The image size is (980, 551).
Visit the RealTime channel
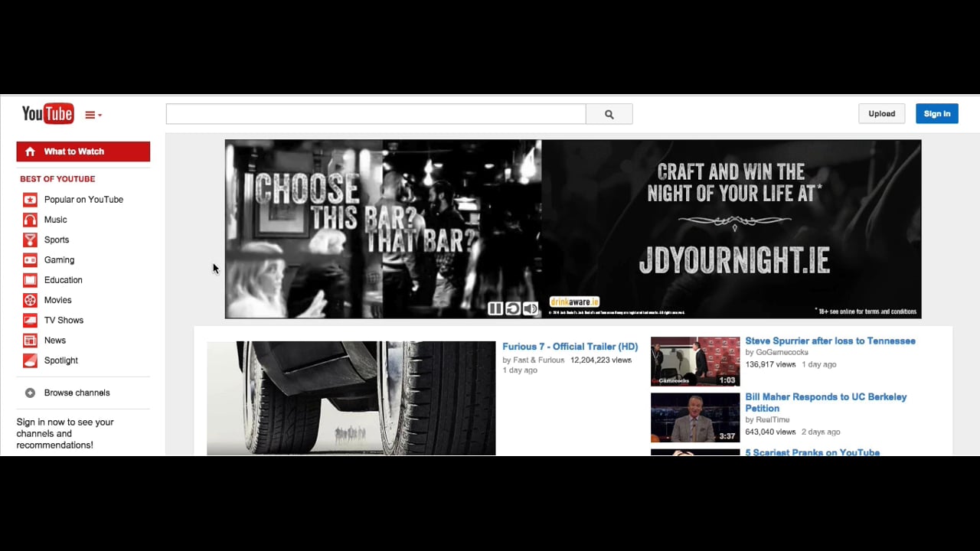coord(773,419)
